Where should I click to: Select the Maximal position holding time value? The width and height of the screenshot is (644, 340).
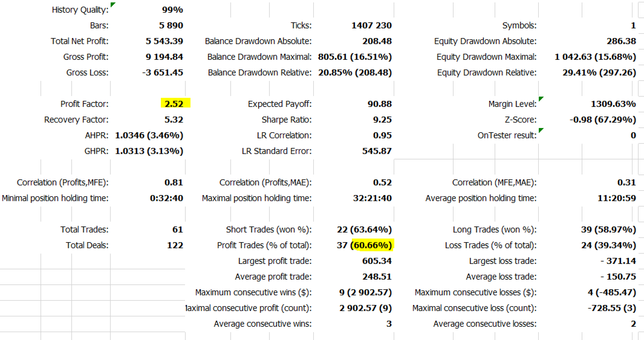pos(372,198)
